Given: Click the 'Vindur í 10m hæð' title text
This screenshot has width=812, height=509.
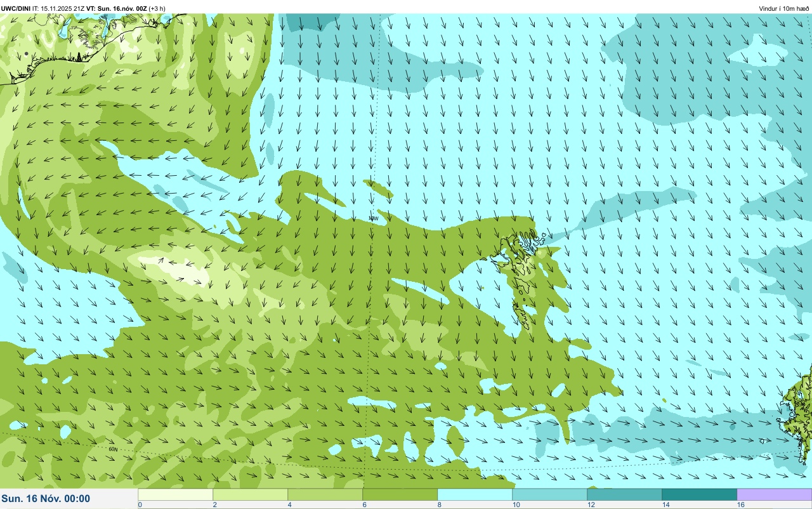Looking at the screenshot, I should pyautogui.click(x=784, y=8).
